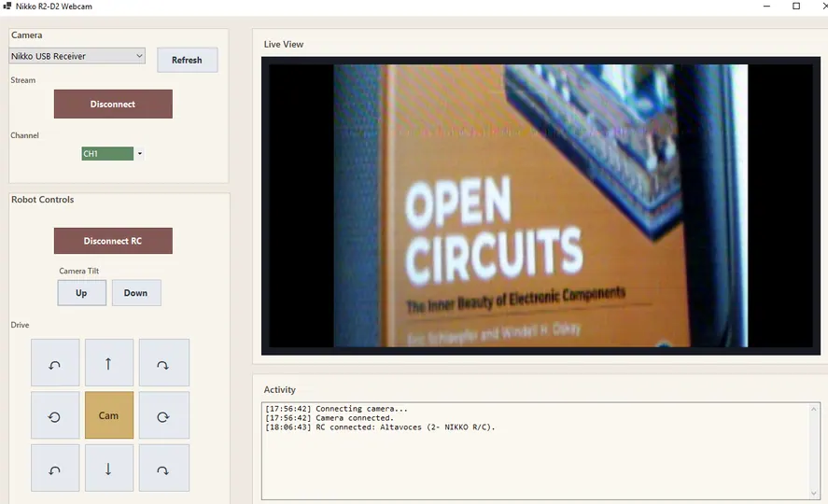This screenshot has height=504, width=828.
Task: Click the forward-right curve drive button
Action: point(163,362)
